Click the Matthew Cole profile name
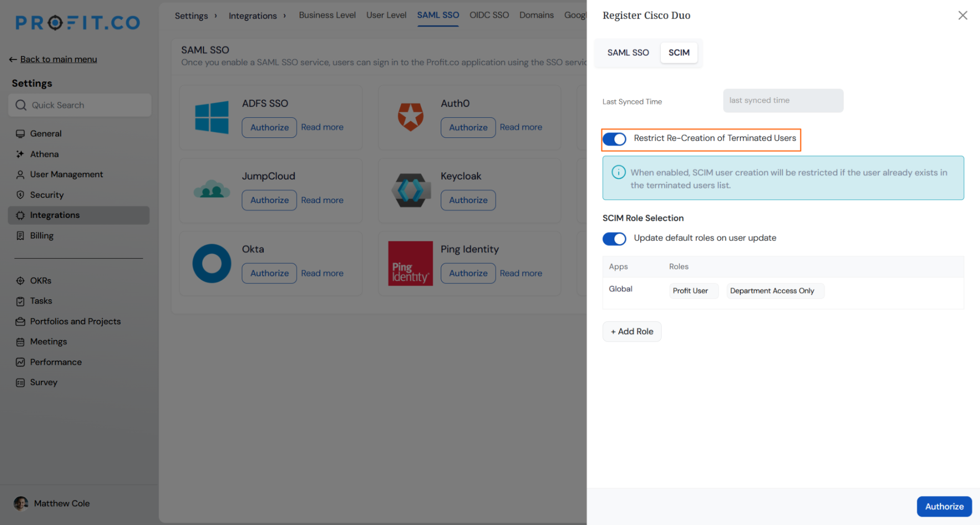Image resolution: width=980 pixels, height=525 pixels. point(62,503)
